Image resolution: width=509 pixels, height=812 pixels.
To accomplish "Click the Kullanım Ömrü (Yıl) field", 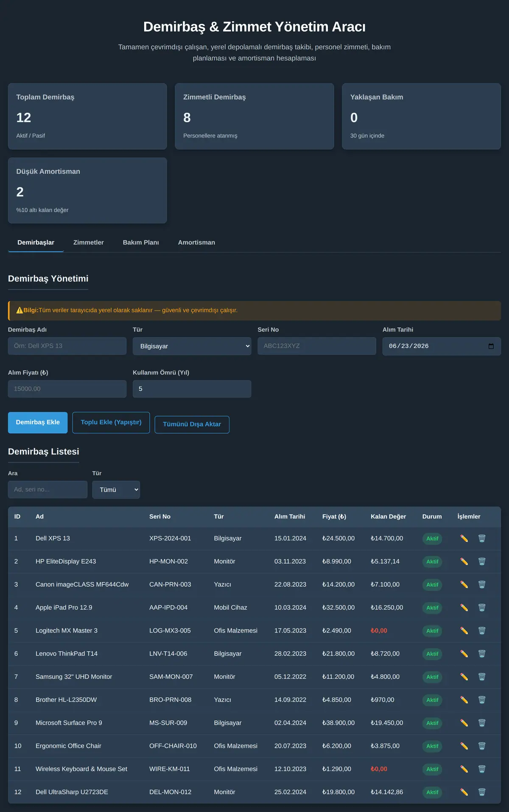I will (192, 389).
